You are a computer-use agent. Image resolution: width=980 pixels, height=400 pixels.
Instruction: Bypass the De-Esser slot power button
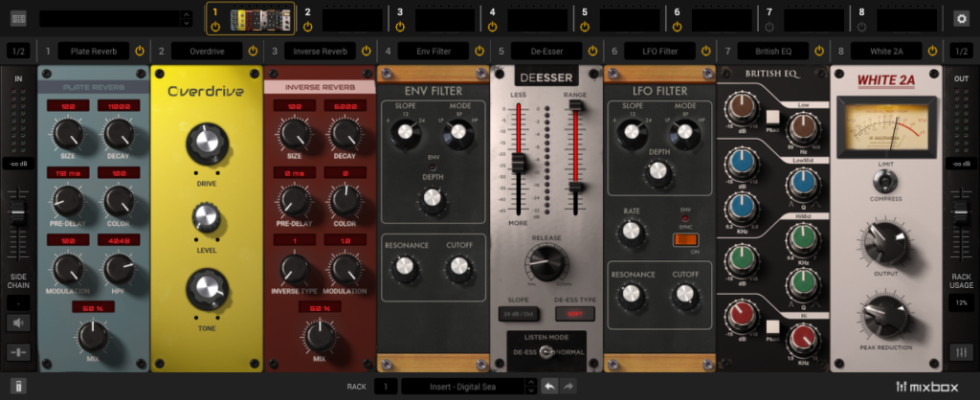click(x=592, y=51)
